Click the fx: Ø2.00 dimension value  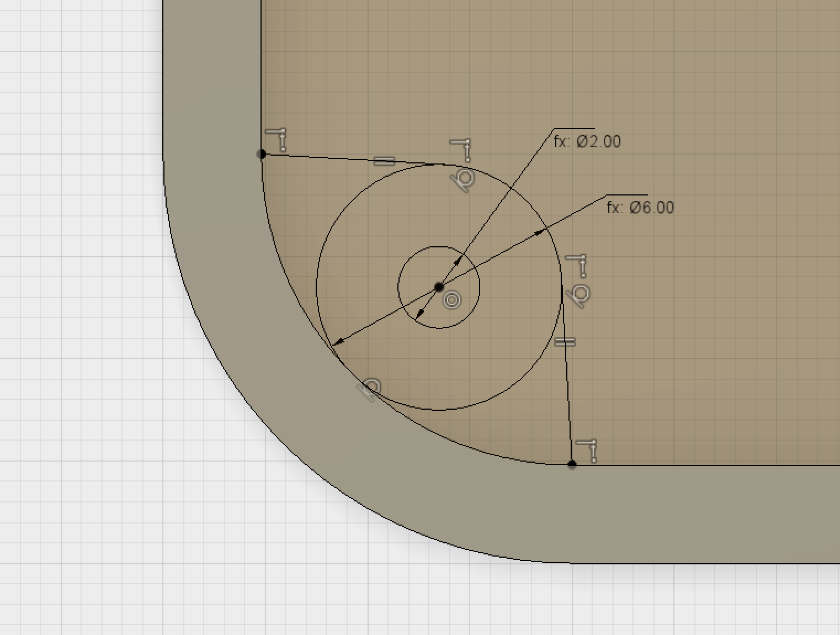pyautogui.click(x=587, y=141)
